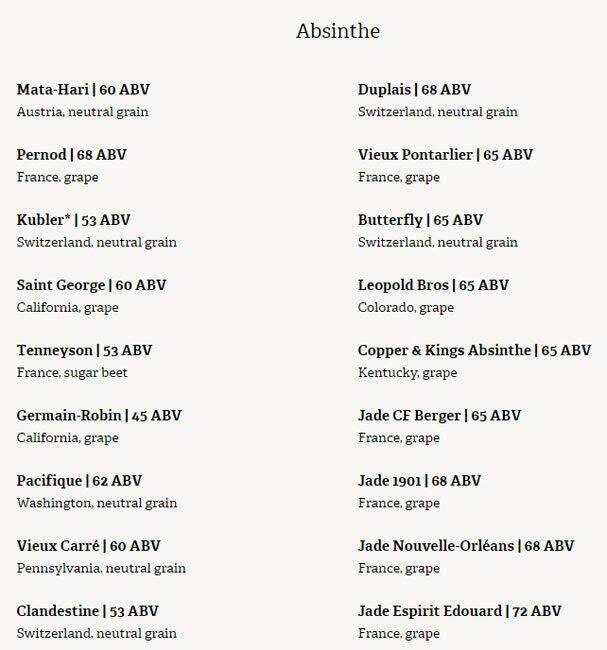Choose Clandestine 53 ABV absinthe

coord(87,611)
